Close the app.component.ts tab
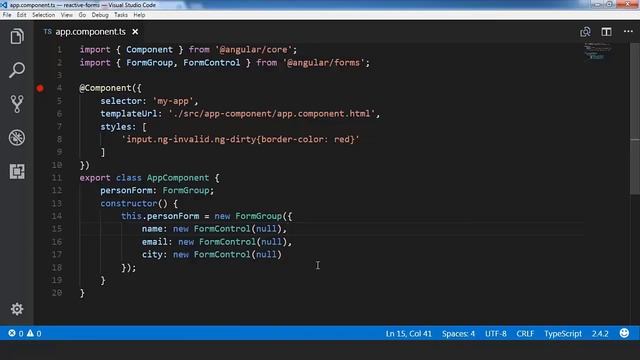The height and width of the screenshot is (360, 640). click(135, 31)
